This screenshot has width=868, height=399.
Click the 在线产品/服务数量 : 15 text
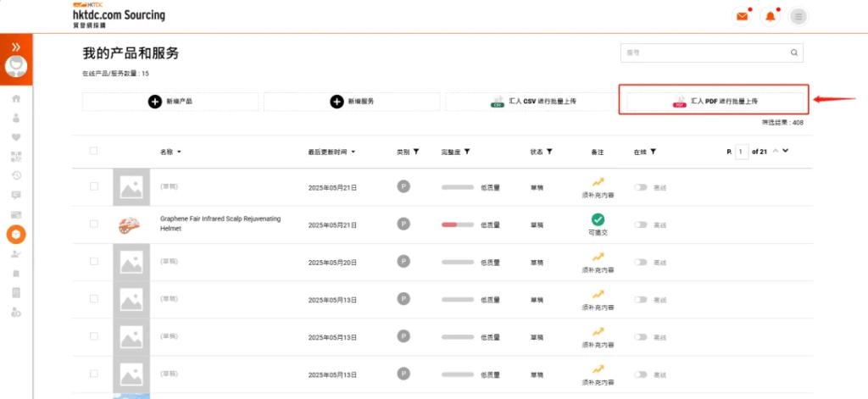[115, 74]
